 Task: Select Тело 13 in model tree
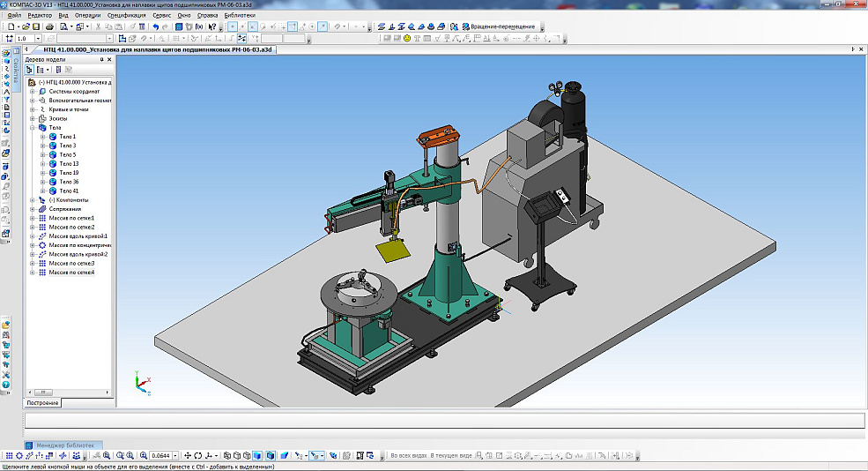click(68, 164)
